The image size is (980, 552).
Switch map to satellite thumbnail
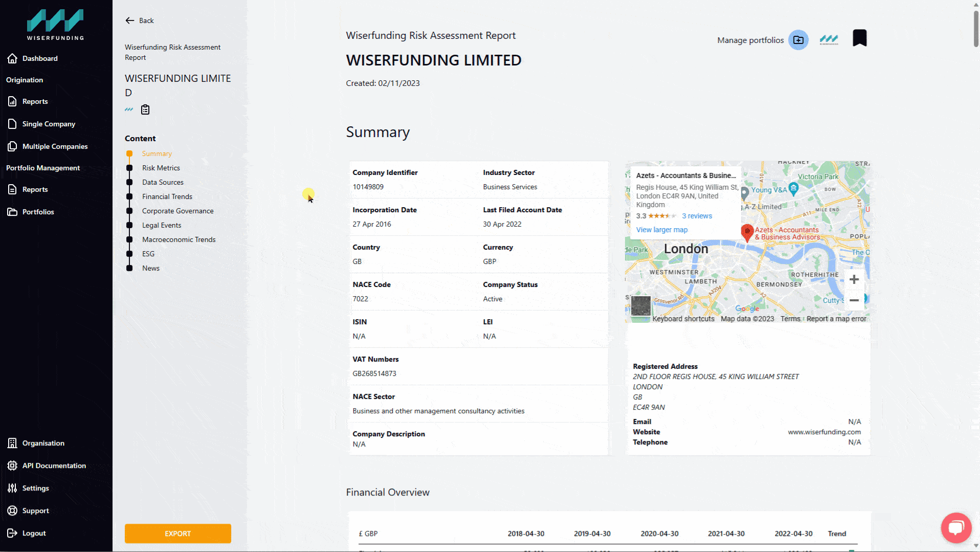pyautogui.click(x=641, y=306)
